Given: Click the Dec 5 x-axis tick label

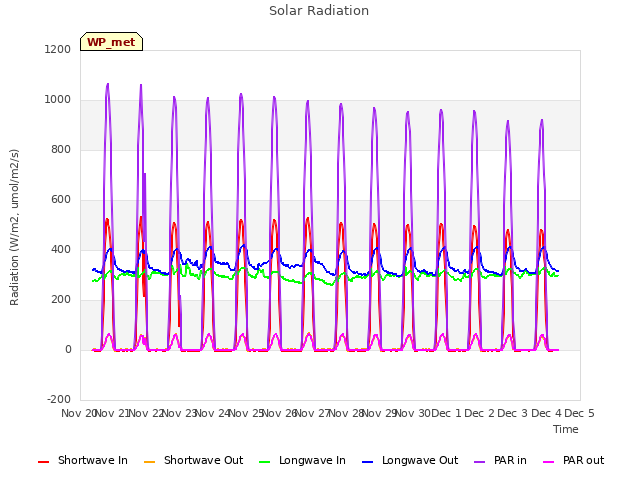Looking at the screenshot, I should [x=579, y=413].
